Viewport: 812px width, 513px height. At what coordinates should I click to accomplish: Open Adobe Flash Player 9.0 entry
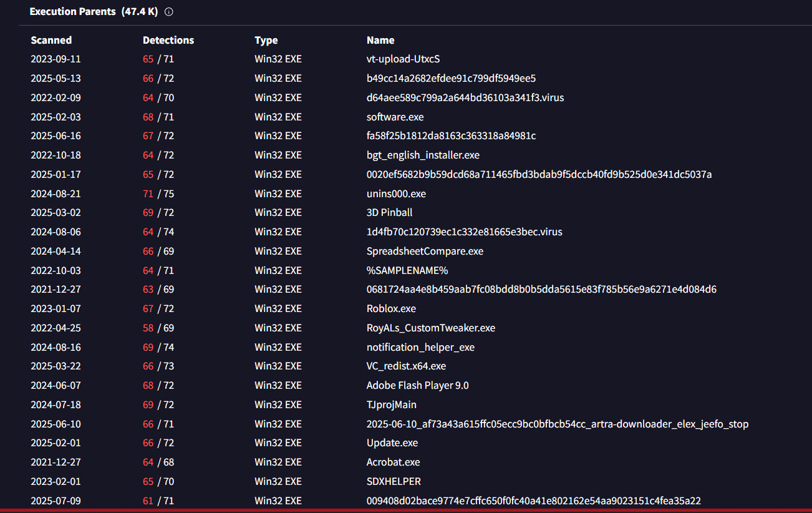417,386
